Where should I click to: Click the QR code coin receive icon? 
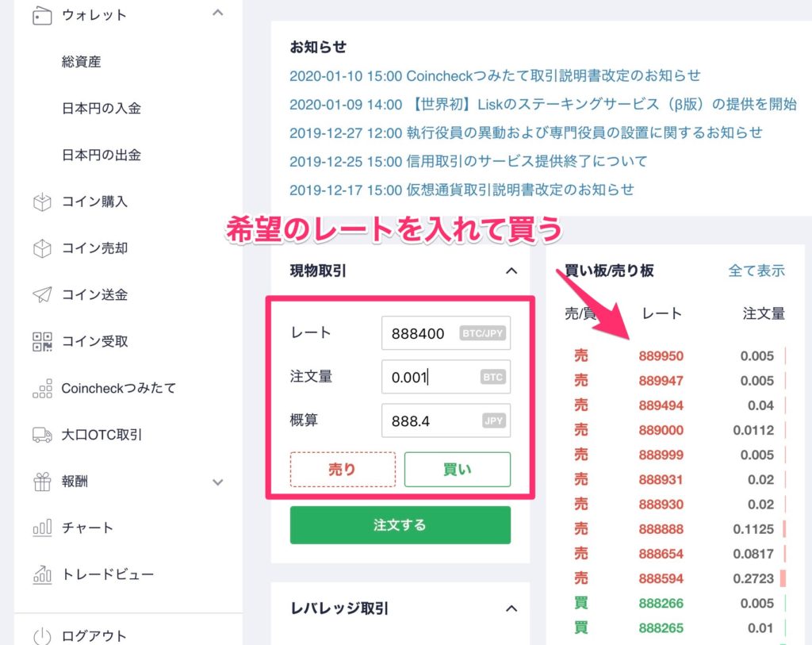42,342
